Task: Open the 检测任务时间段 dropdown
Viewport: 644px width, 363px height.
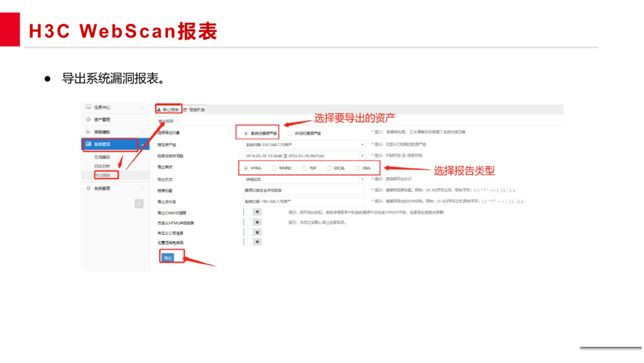Action: [x=304, y=156]
